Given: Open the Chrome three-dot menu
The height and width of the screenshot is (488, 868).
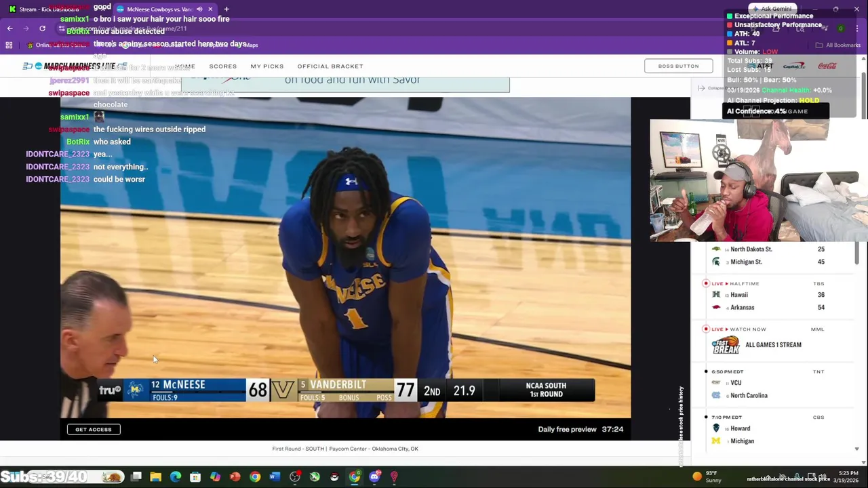Looking at the screenshot, I should click(857, 28).
